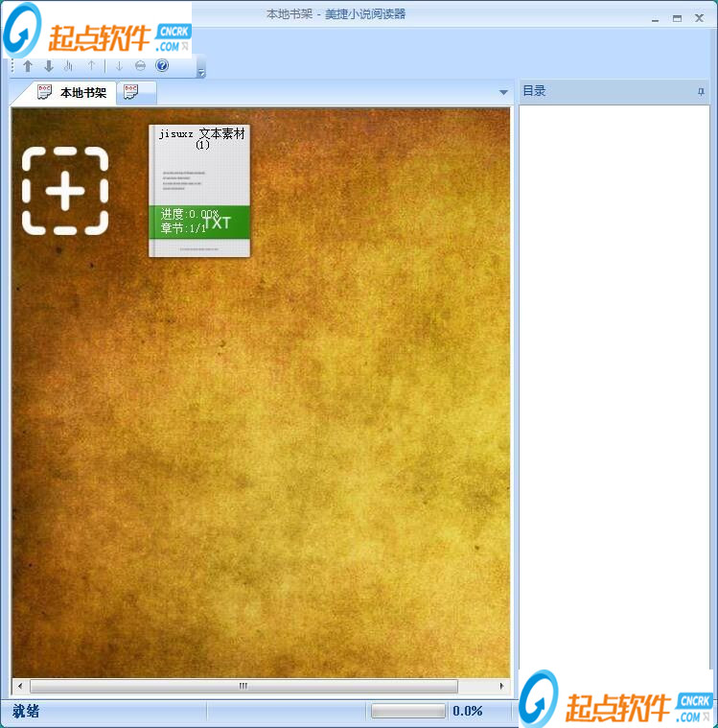Viewport: 718px width, 728px height.
Task: Click the 目录 panel title
Action: 534,91
